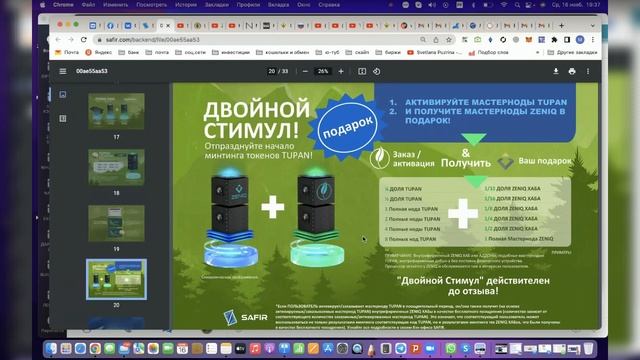Go back in Chrome history
Image resolution: width=640 pixels, height=360 pixels.
[x=58, y=40]
